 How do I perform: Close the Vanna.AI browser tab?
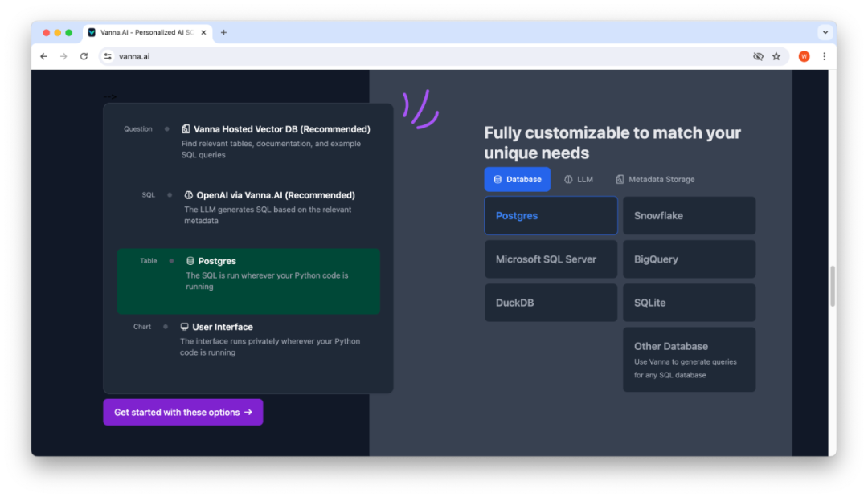point(203,33)
